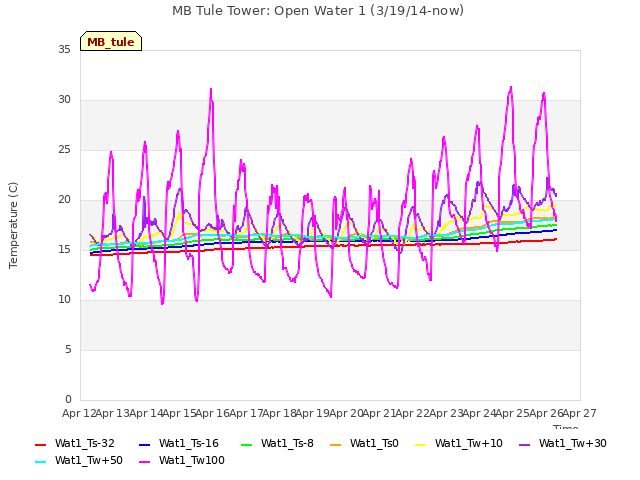The width and height of the screenshot is (640, 480).
Task: Select the green Wat1_Ts-8 legend swatch
Action: [x=247, y=444]
